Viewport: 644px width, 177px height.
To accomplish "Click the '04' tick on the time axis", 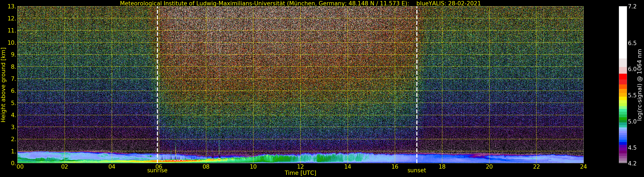I will [112, 167].
